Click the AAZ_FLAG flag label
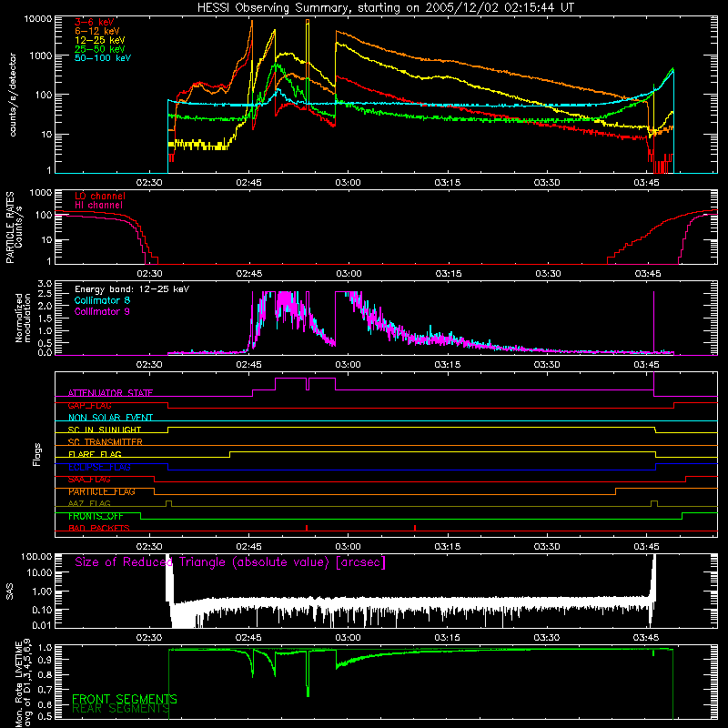Screen dimensions: 728x728 tap(89, 504)
